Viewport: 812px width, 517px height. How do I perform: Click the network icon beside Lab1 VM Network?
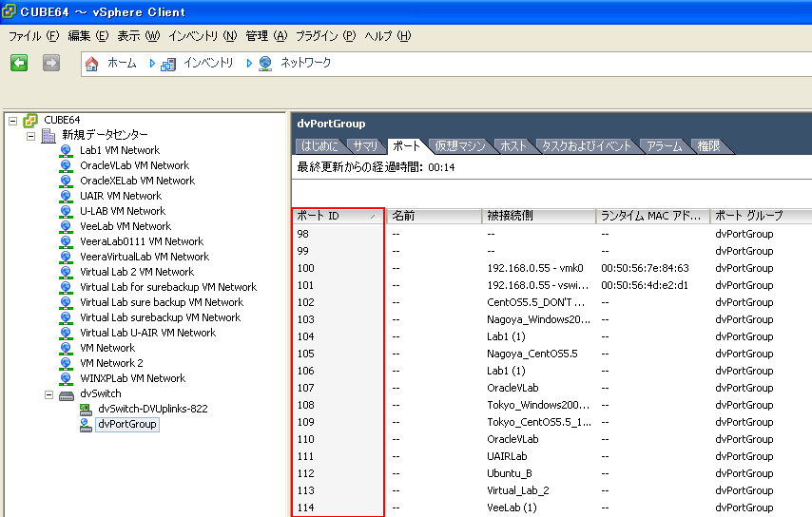(66, 150)
